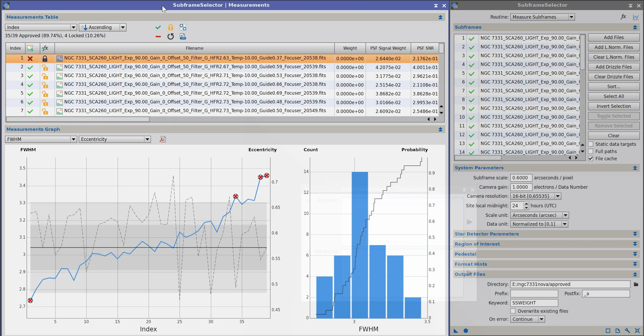
Task: Click the invert selection squares icon
Action: tap(183, 27)
